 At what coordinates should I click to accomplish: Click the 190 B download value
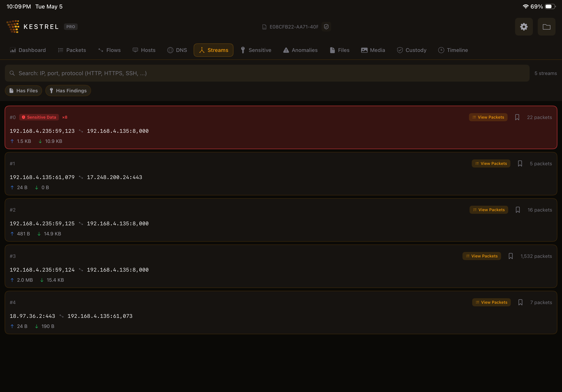(48, 326)
